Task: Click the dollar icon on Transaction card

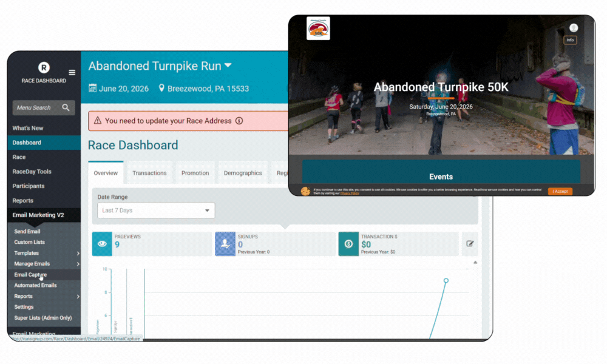Action: (348, 244)
